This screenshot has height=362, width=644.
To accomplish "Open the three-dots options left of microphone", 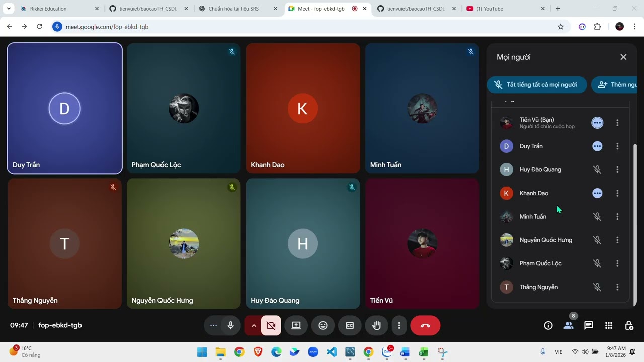I will point(213,325).
